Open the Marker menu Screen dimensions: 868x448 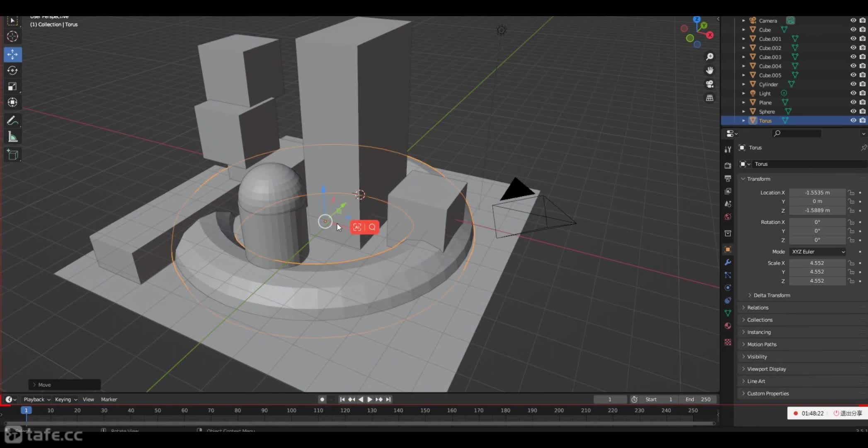point(109,399)
